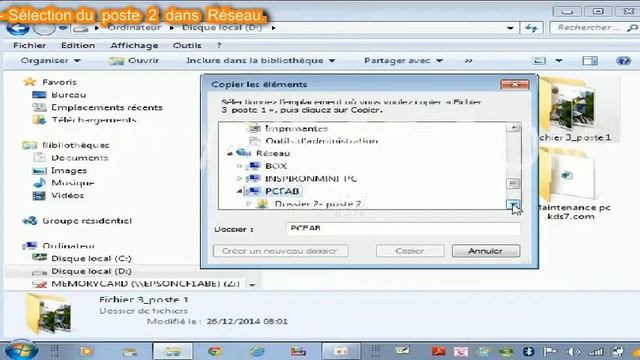Click the Action Center flag icon
Image resolution: width=640 pixels, height=360 pixels.
point(550,351)
